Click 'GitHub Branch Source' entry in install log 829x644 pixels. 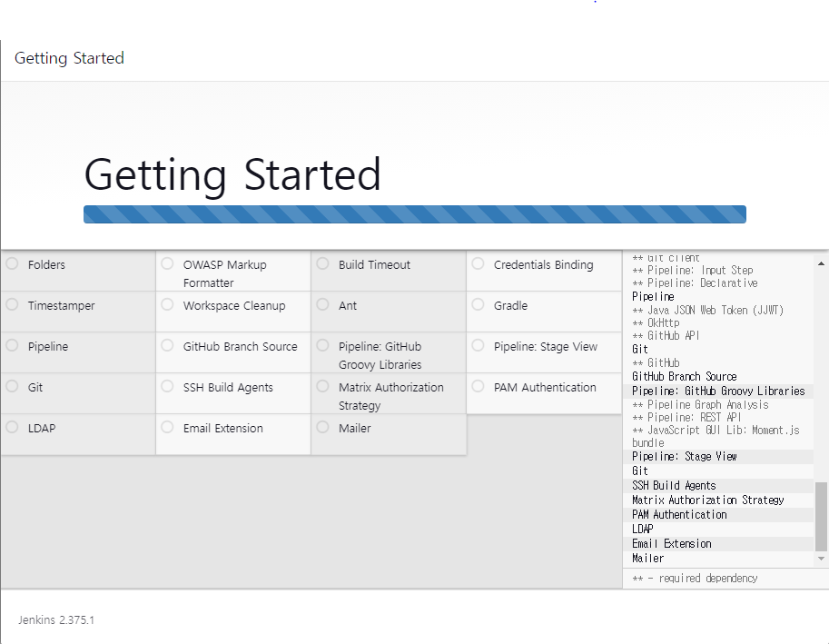coord(684,376)
